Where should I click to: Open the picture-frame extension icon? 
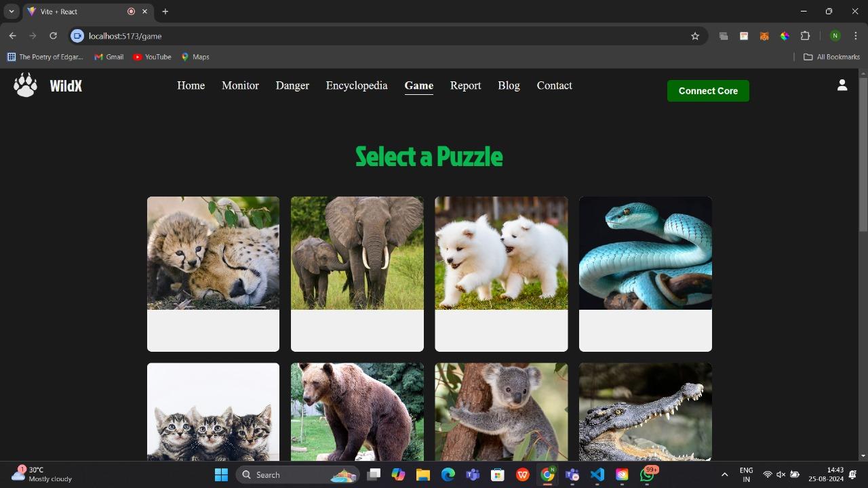click(x=744, y=36)
